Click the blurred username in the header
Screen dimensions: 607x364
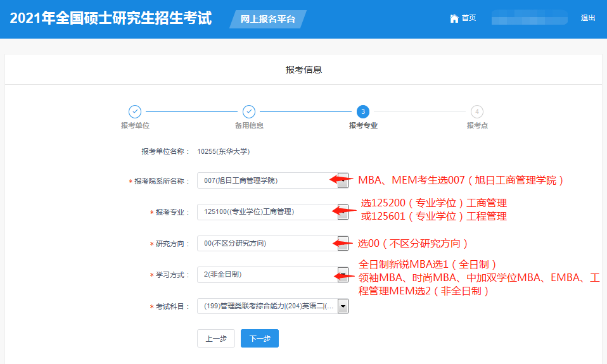point(529,18)
